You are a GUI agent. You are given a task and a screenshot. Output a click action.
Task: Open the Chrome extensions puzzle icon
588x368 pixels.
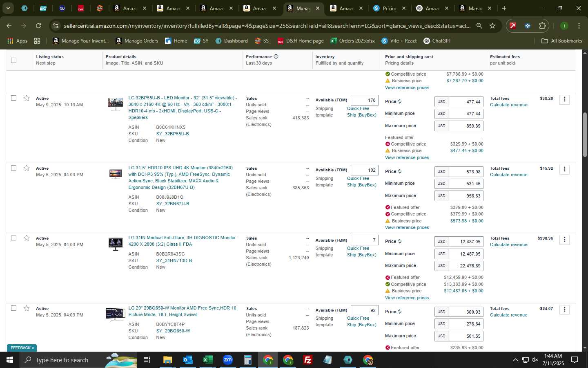point(542,26)
